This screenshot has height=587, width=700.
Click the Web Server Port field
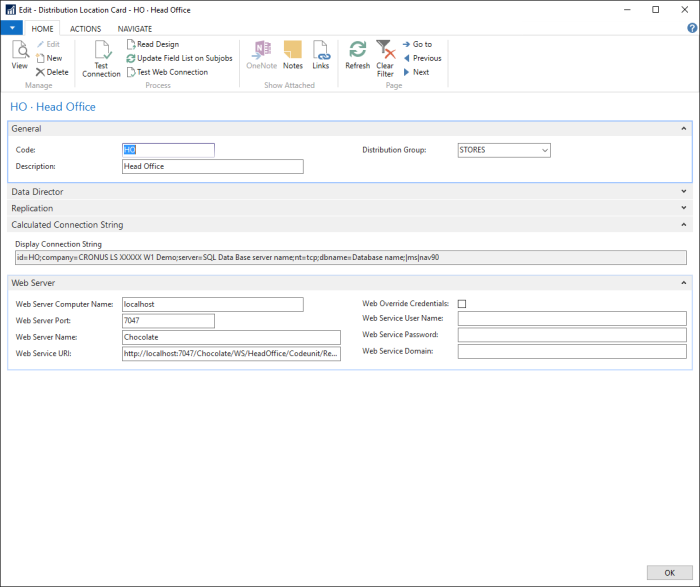click(168, 321)
